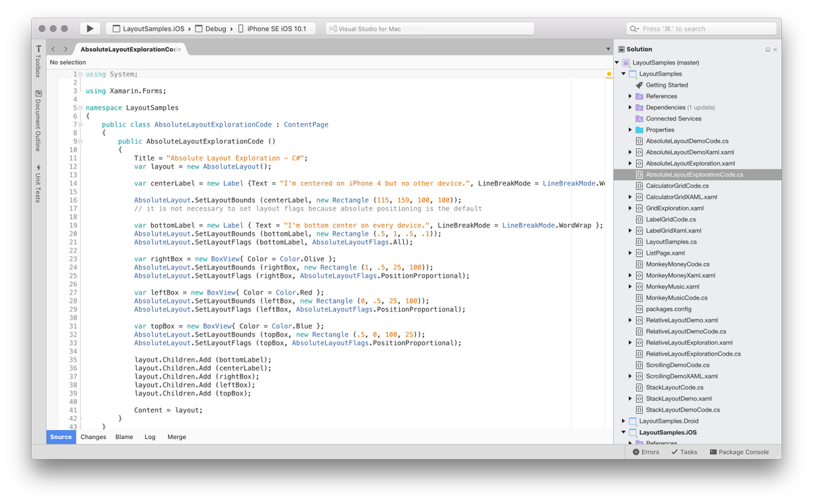Run the project with the play button
Image resolution: width=813 pixels, height=504 pixels.
90,28
